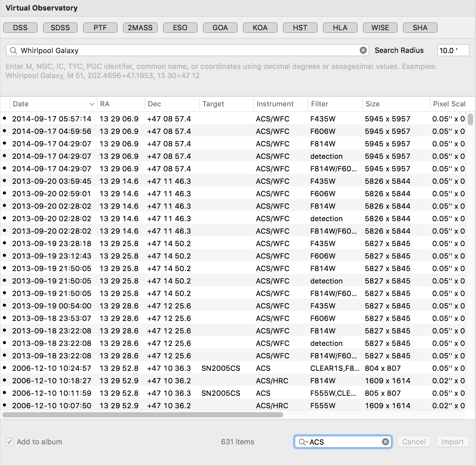
Task: Click the vertical scrollbar thumb of the table
Action: point(470,119)
